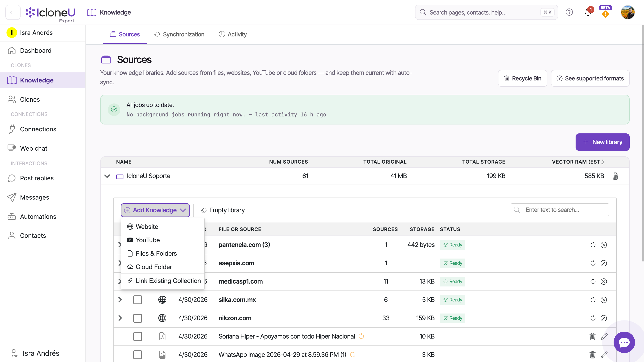
Task: Open the floating chat bubble widget
Action: point(624,342)
